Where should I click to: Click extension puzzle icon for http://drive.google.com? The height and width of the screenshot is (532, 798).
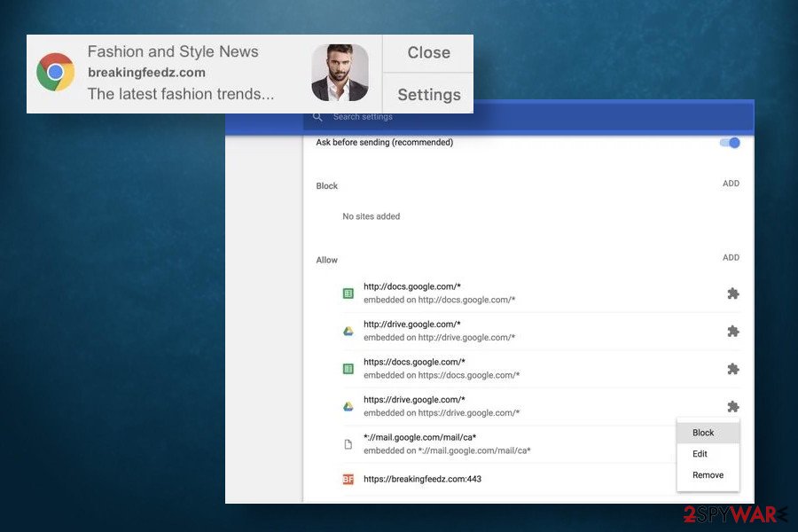click(733, 331)
